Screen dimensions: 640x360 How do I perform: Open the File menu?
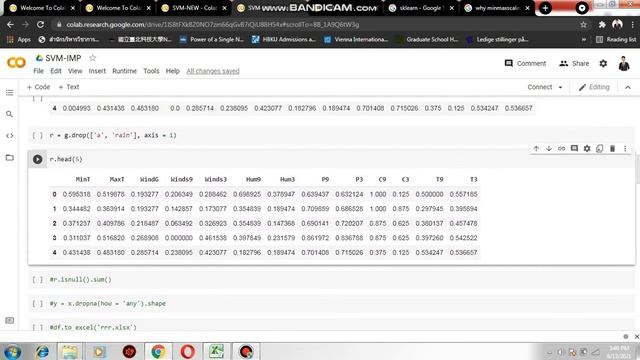(38, 71)
